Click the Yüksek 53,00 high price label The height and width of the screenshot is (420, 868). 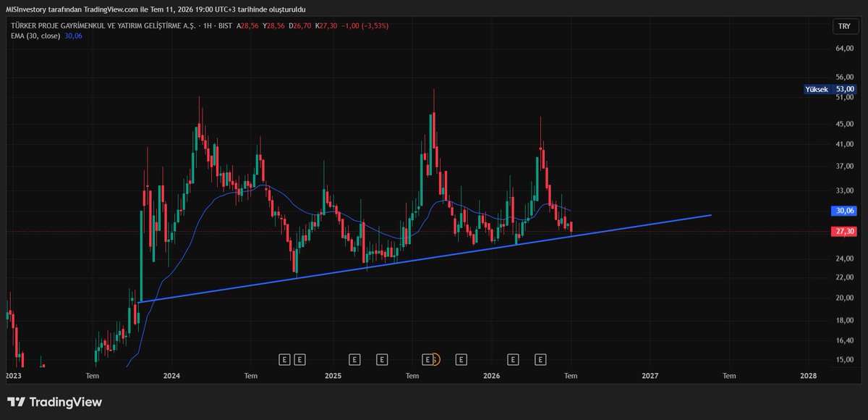(830, 89)
